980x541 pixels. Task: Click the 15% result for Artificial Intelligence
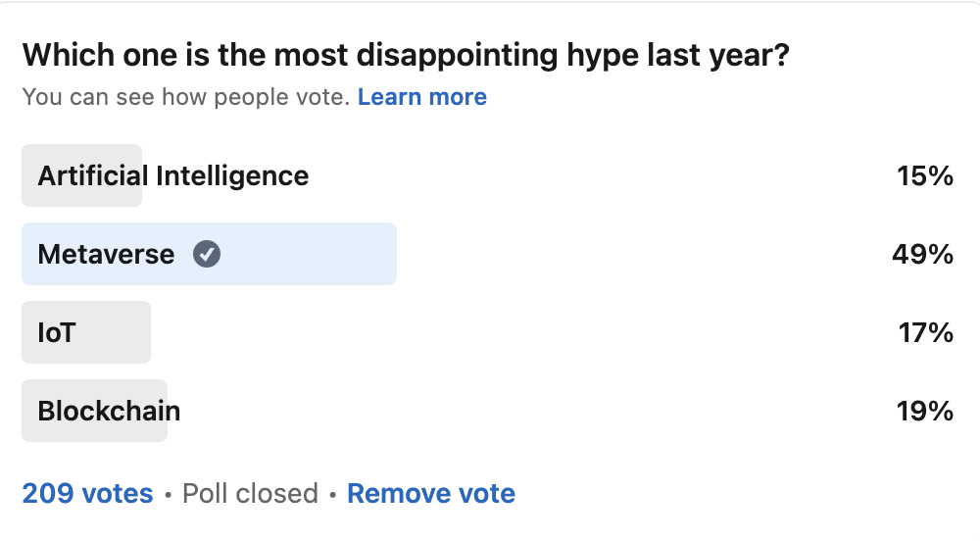924,176
